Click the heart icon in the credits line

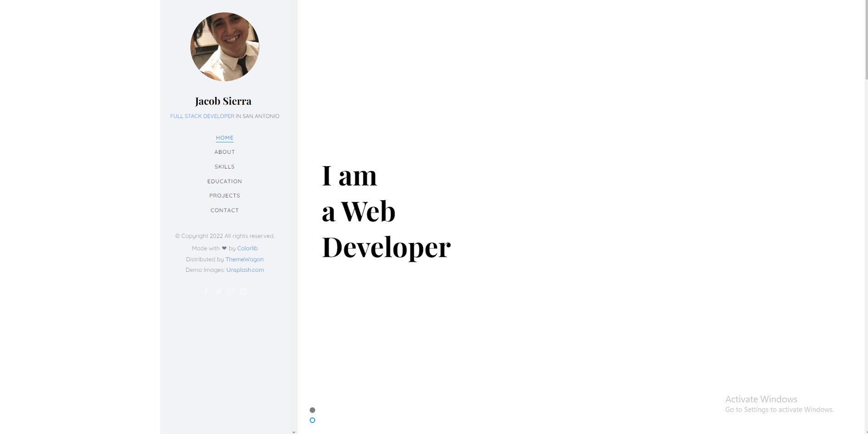pos(224,248)
